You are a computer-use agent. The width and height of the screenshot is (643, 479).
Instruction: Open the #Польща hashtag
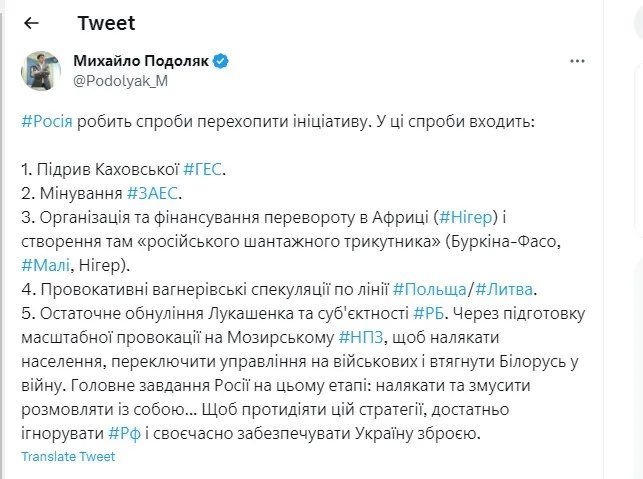tap(428, 289)
